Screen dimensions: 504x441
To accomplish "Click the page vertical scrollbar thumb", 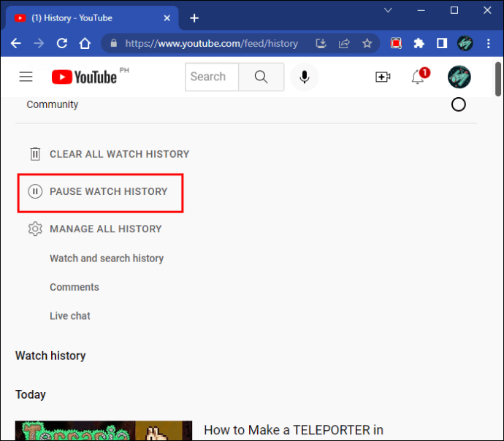I will pyautogui.click(x=498, y=79).
